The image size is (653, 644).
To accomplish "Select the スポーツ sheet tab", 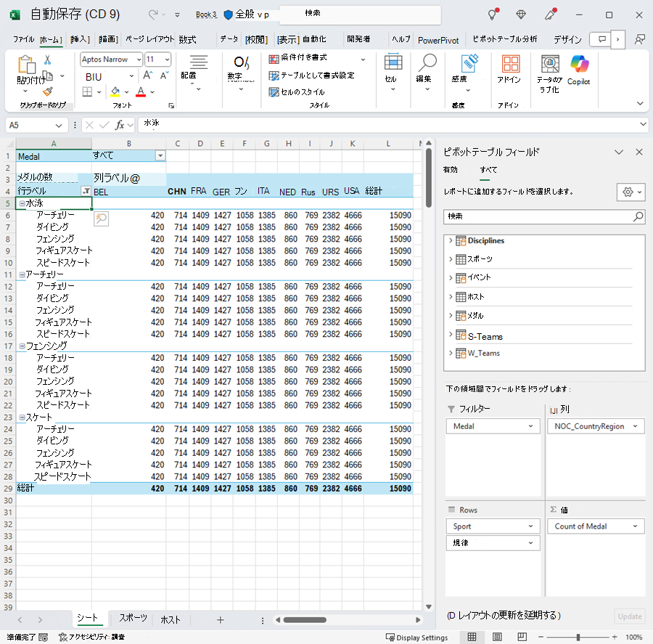I will (x=133, y=619).
